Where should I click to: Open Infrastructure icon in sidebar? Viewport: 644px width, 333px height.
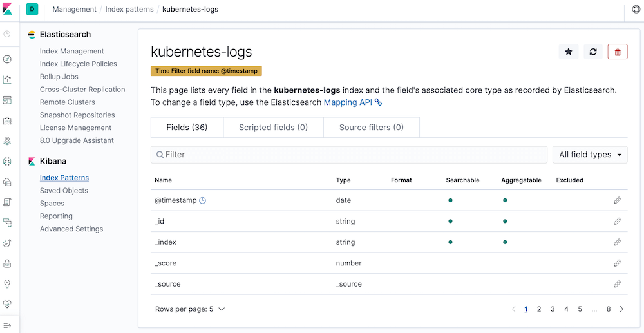click(x=7, y=182)
